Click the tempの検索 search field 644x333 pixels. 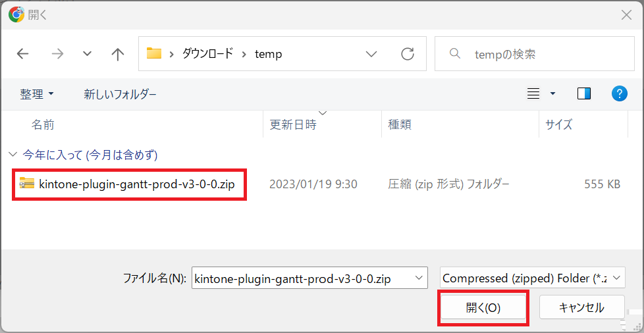534,54
